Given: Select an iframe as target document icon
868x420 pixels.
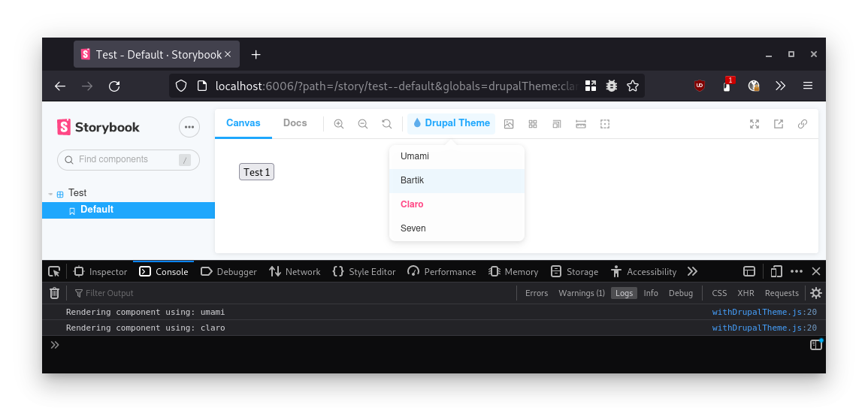Looking at the screenshot, I should [x=749, y=271].
